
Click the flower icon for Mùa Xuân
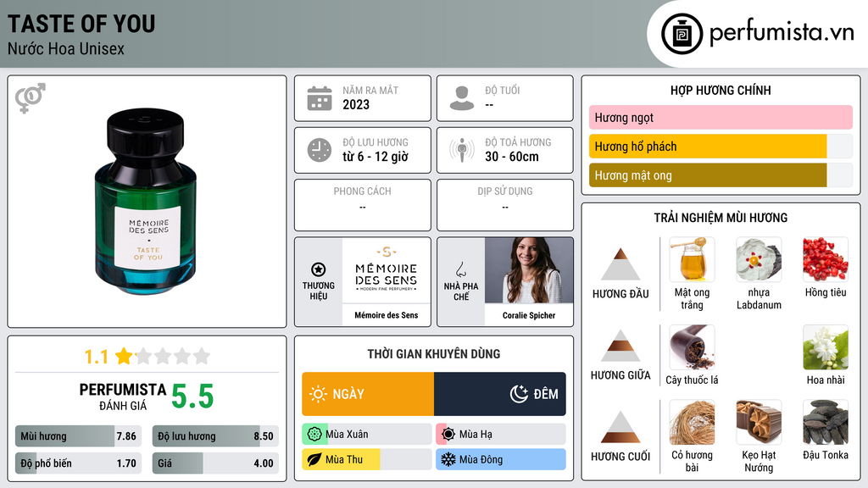[314, 435]
